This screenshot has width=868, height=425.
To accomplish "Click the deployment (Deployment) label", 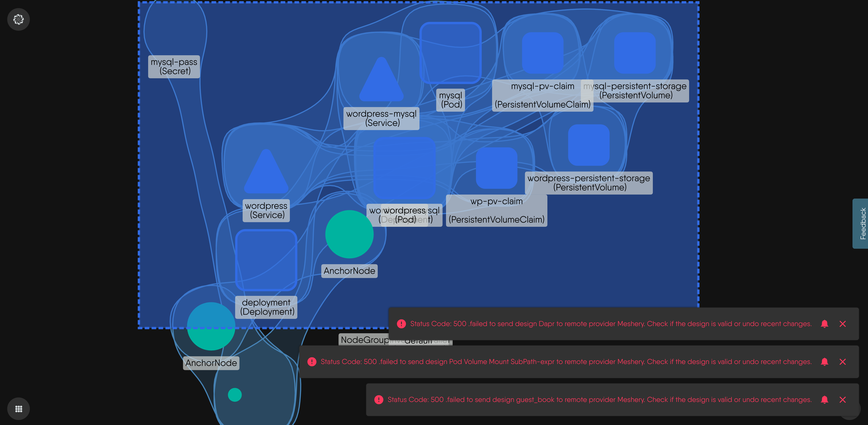I will (266, 307).
